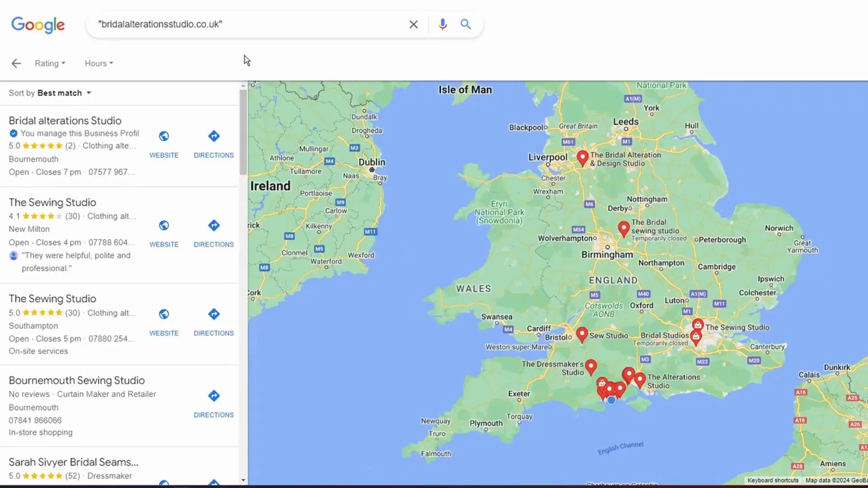868x488 pixels.
Task: Open Sort by Best match dropdown
Action: coord(50,93)
